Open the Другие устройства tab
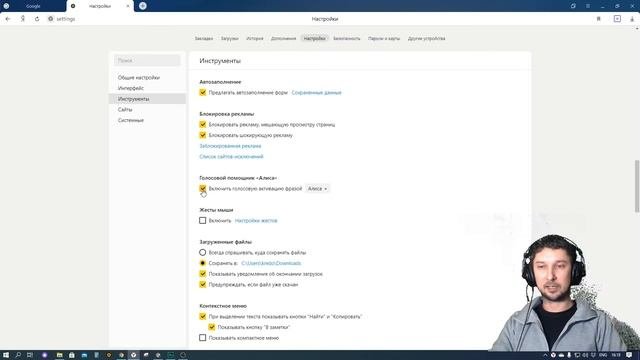Screen dimensions: 640x360 (x=427, y=38)
